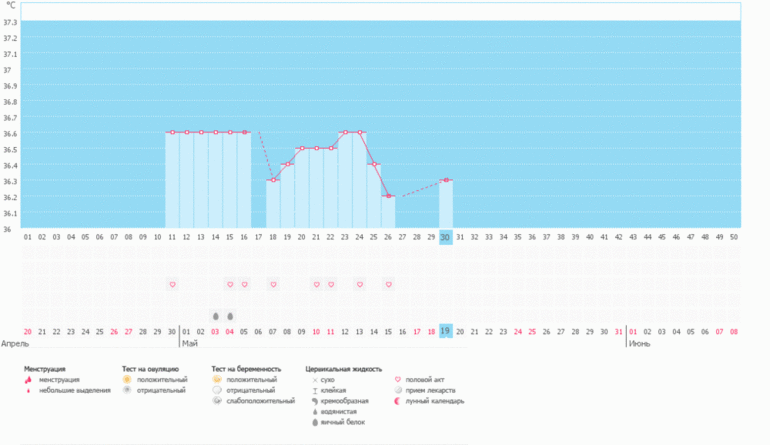The height and width of the screenshot is (445, 770).
Task: Click the 36.2 temperature point on day 26
Action: 388,196
